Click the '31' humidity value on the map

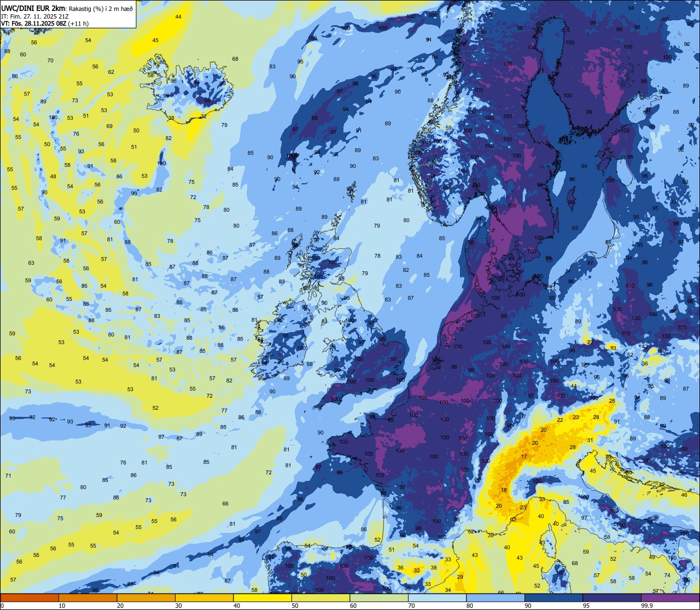590,440
